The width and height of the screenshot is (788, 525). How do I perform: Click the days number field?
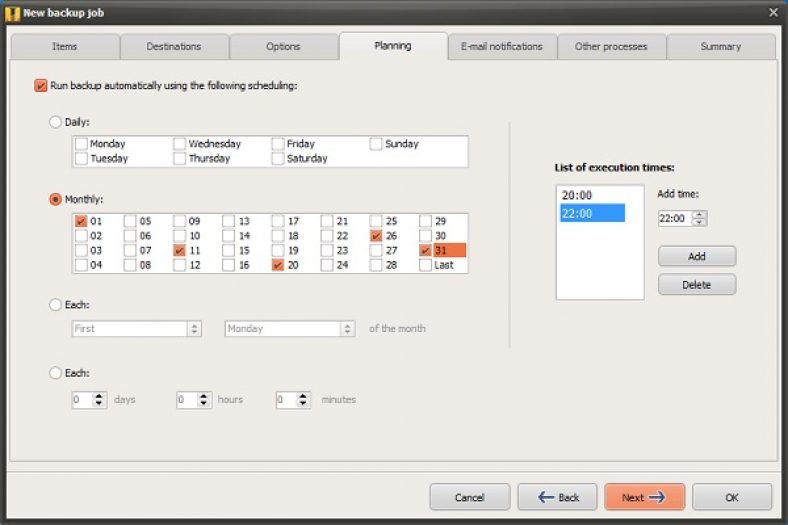click(82, 400)
